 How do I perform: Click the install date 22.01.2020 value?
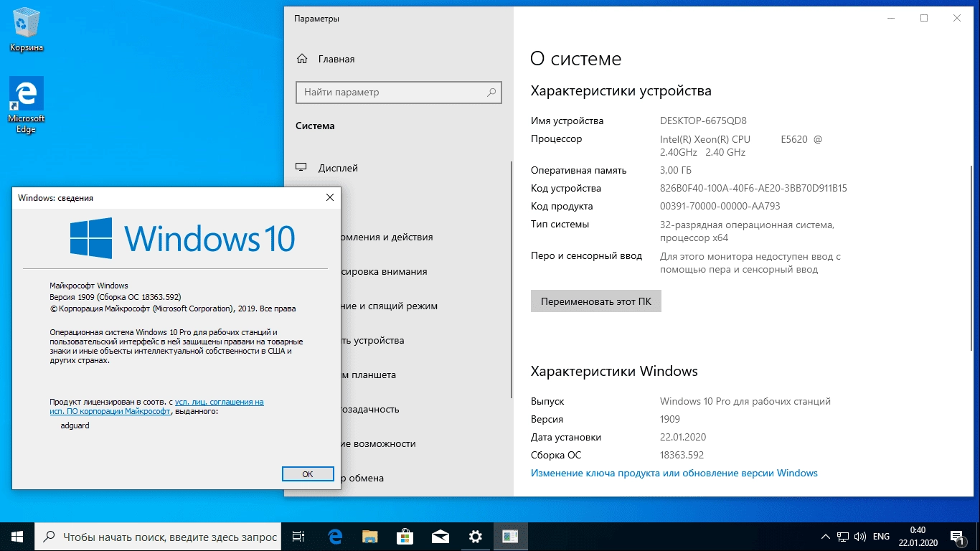pyautogui.click(x=682, y=437)
